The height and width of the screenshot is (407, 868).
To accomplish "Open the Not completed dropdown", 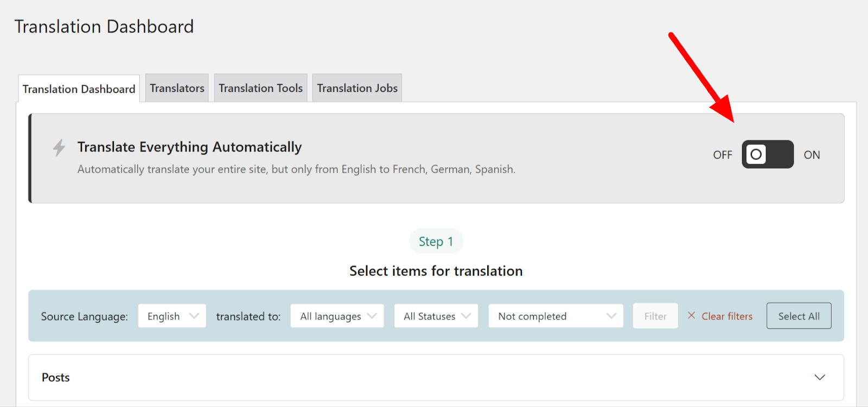I will click(x=556, y=316).
